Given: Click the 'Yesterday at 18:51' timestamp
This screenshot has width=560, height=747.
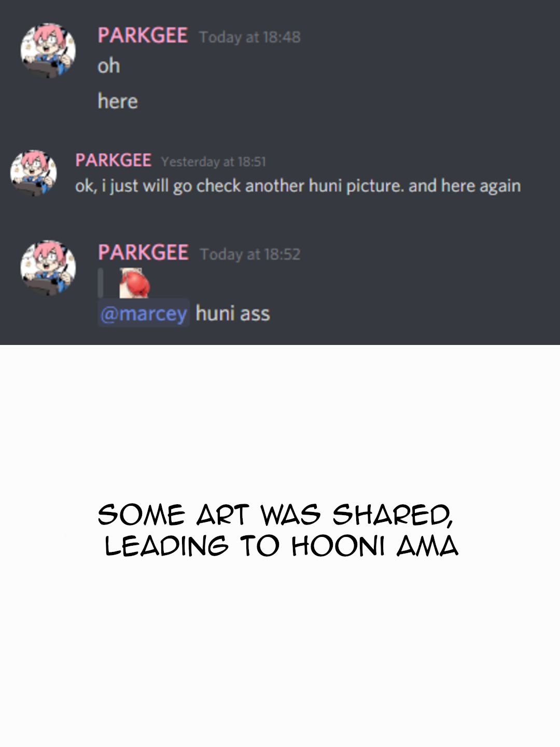Looking at the screenshot, I should 213,162.
